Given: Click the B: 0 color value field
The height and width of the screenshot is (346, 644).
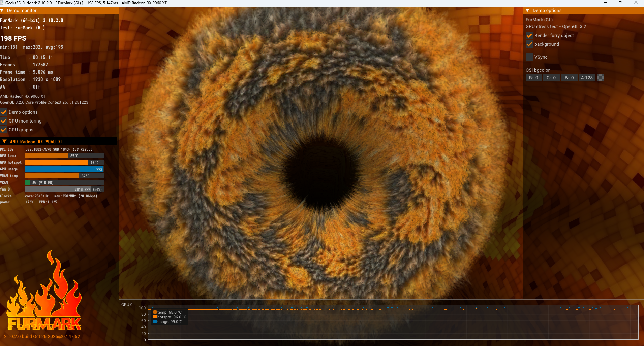Looking at the screenshot, I should coord(569,78).
